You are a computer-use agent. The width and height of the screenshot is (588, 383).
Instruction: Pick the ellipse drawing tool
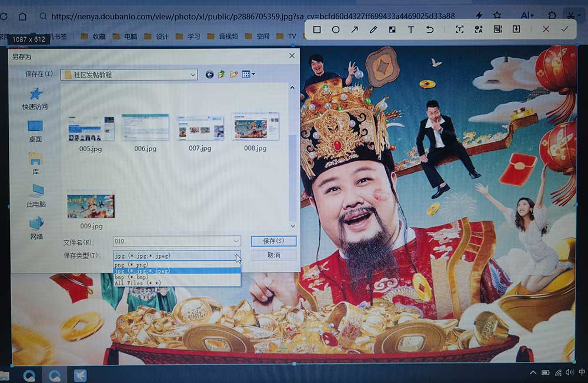pos(336,29)
